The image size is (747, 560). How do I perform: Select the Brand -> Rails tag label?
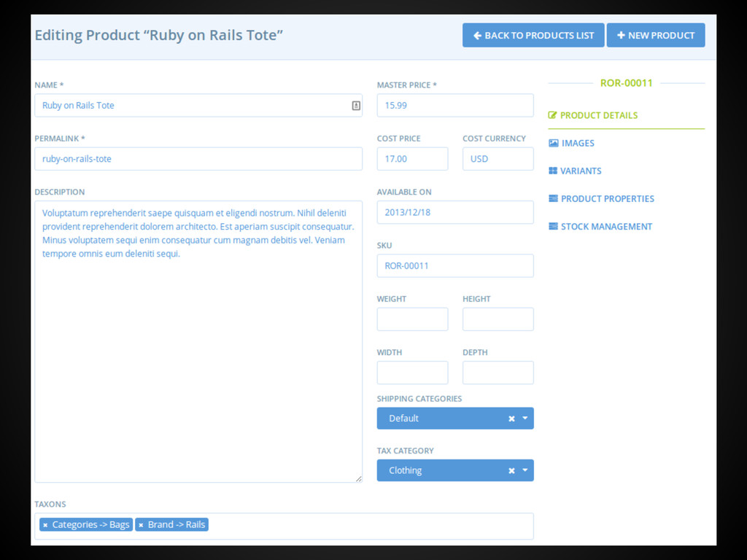[177, 525]
